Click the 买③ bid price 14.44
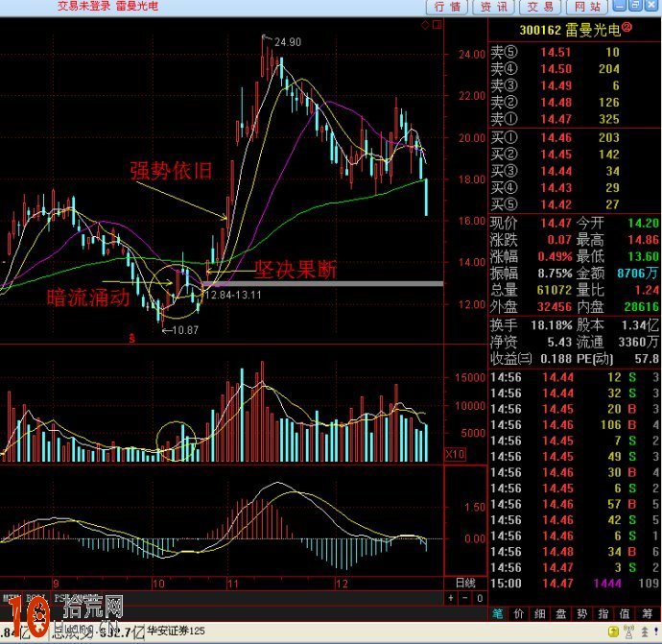662x644 pixels. coord(556,171)
